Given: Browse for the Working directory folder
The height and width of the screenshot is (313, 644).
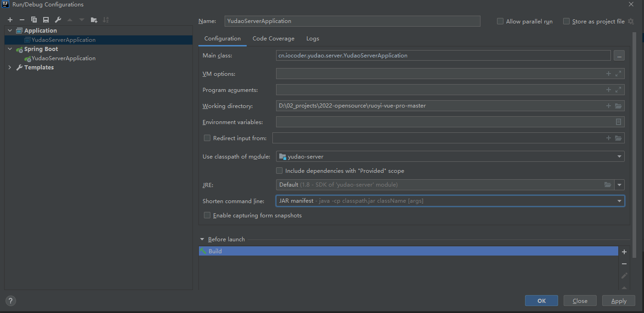Looking at the screenshot, I should 618,106.
